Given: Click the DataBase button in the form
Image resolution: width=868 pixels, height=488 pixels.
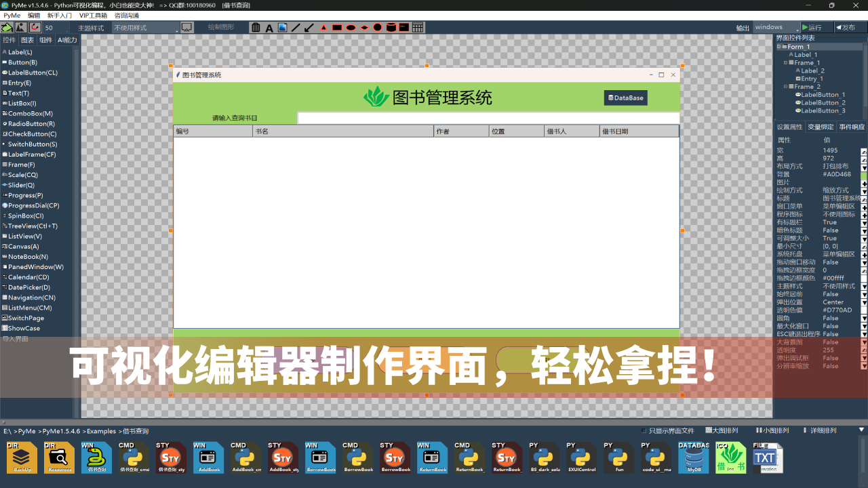Looking at the screenshot, I should tap(625, 98).
